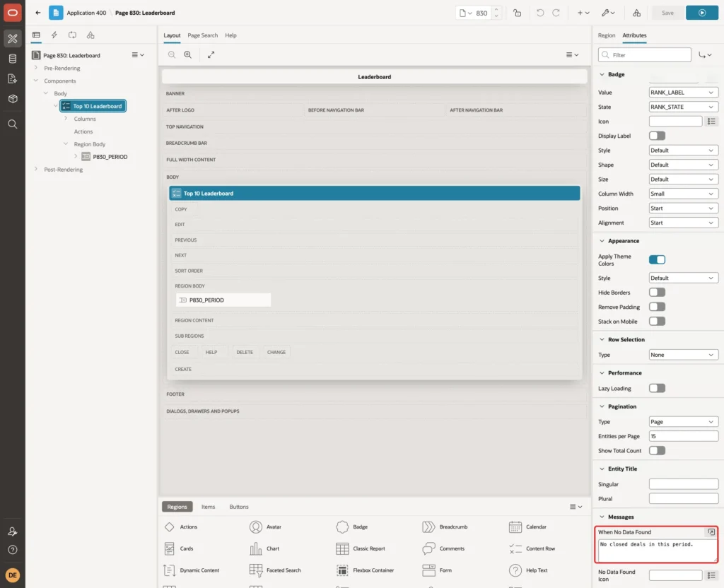Open the Badge State dropdown
This screenshot has width=724, height=588.
(x=683, y=107)
